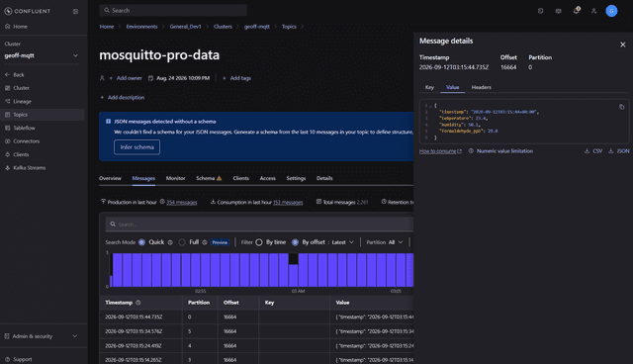Select the By time filter radio
The image size is (633, 364).
tap(259, 242)
